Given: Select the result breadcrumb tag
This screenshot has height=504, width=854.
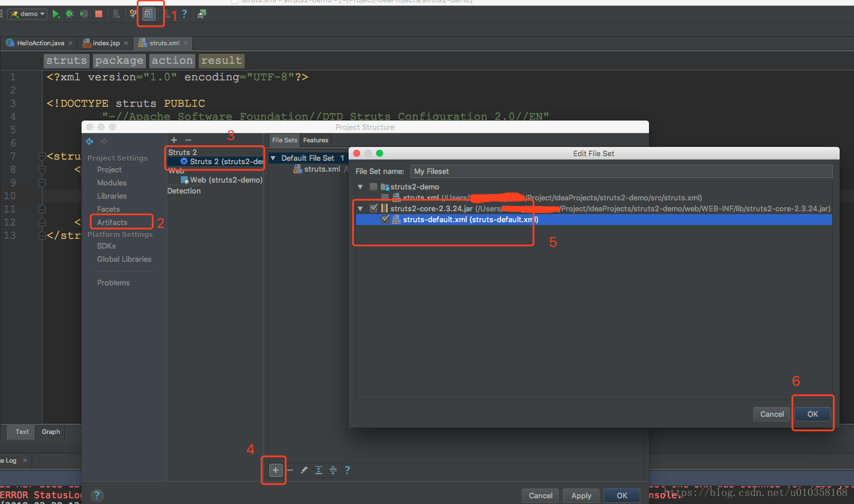Looking at the screenshot, I should [222, 61].
